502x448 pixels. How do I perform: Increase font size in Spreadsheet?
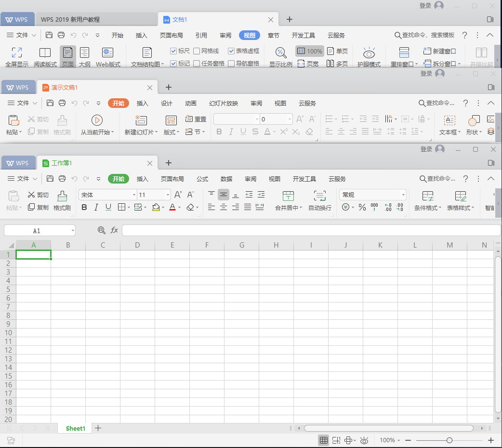coord(178,195)
